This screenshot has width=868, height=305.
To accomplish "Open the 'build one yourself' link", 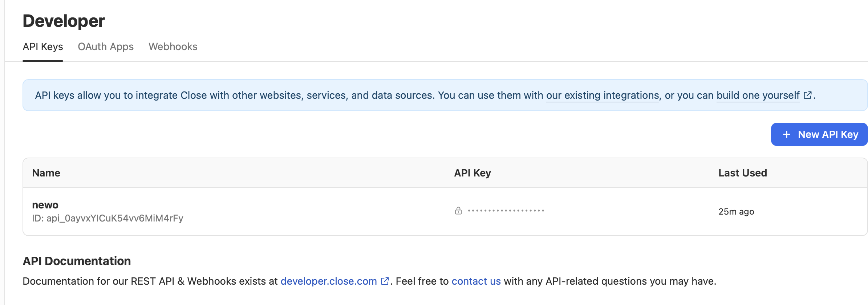I will click(758, 95).
